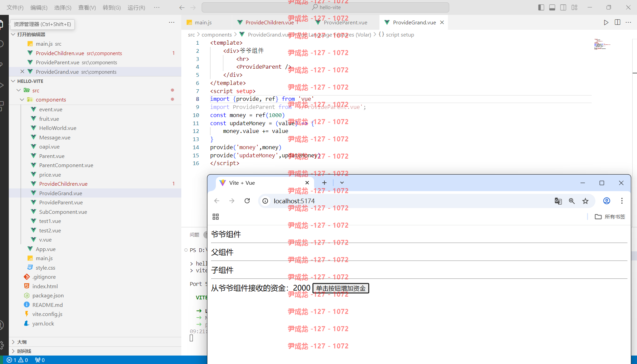Viewport: 637px width, 364px height.
Task: Click forward arrow in the browser window
Action: [232, 201]
